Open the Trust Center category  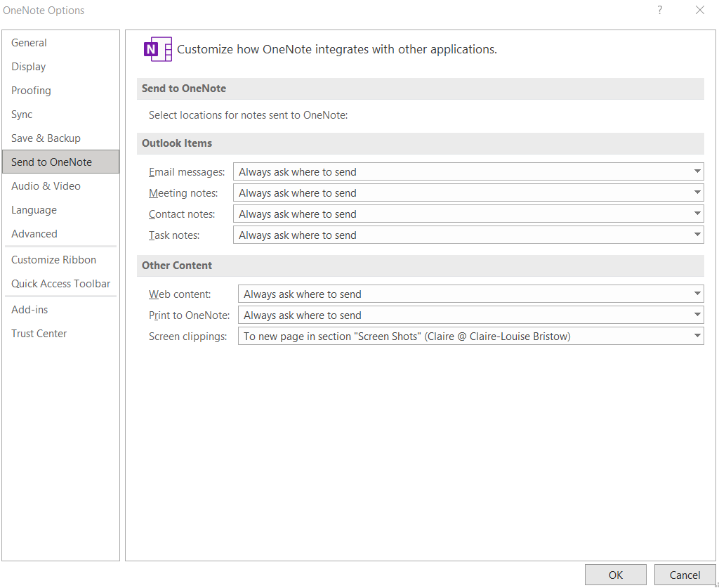pos(39,334)
